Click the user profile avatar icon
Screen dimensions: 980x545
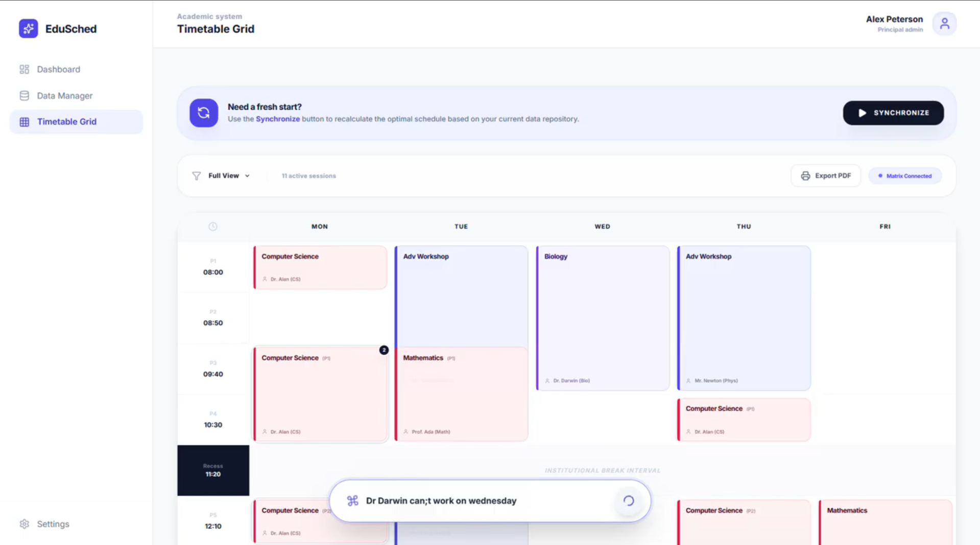coord(944,24)
